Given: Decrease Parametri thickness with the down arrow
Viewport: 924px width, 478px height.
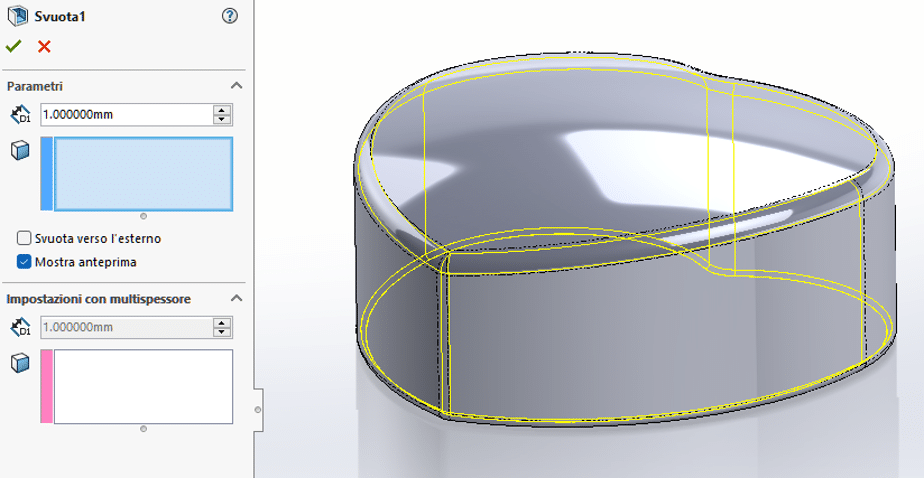Looking at the screenshot, I should point(222,120).
